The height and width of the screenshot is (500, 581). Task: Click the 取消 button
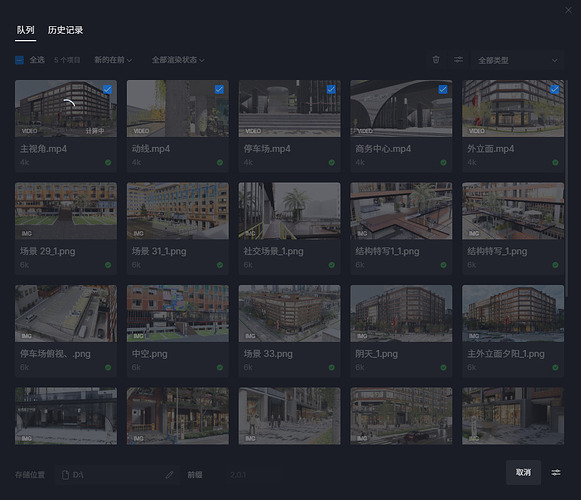tap(523, 472)
